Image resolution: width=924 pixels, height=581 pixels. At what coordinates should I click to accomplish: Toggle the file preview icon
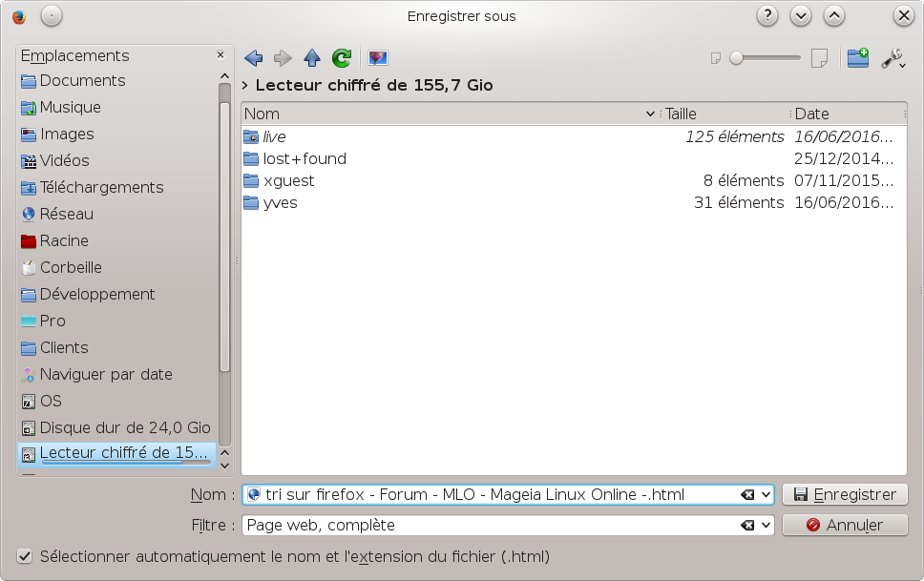tap(378, 58)
